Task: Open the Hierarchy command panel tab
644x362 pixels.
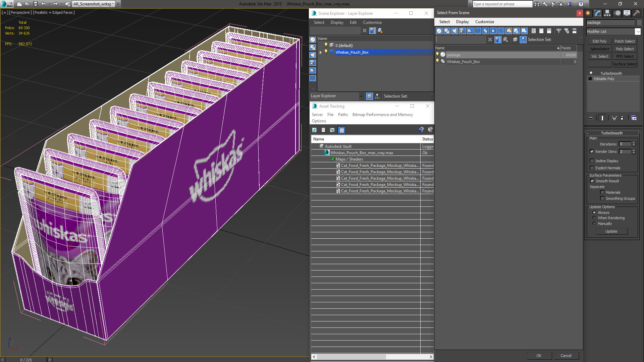Action: click(607, 13)
